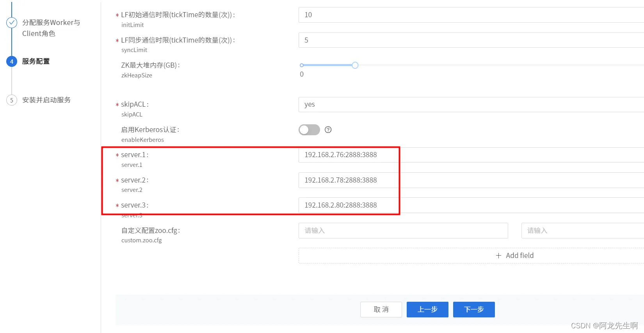
Task: Click the enableKerberos label text
Action: 142,140
